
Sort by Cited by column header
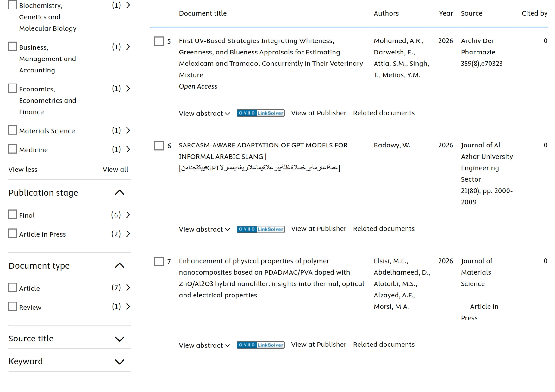click(534, 13)
